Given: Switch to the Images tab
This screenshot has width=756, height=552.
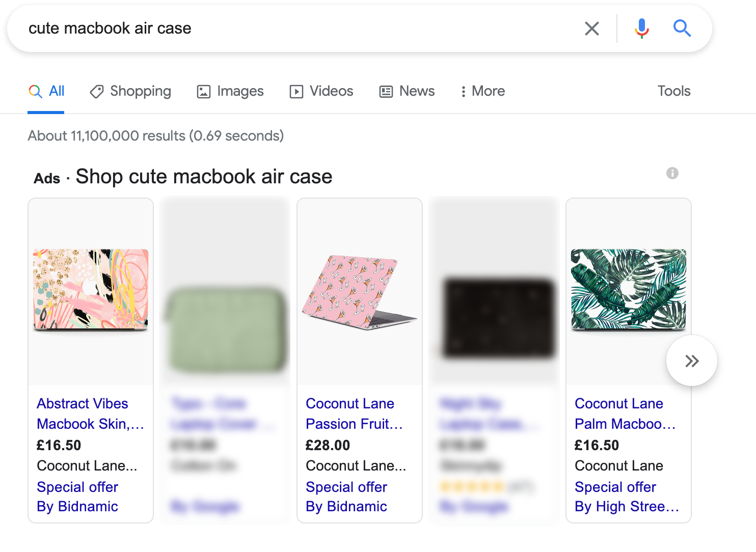Looking at the screenshot, I should coord(230,91).
